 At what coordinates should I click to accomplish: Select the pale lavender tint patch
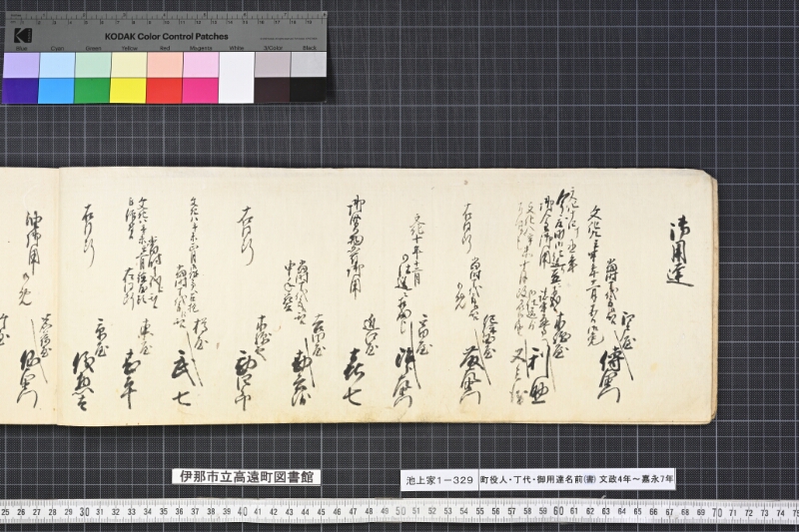coord(21,65)
